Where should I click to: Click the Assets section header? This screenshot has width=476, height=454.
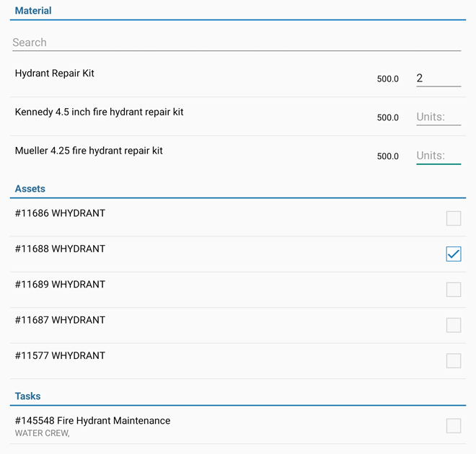point(30,189)
